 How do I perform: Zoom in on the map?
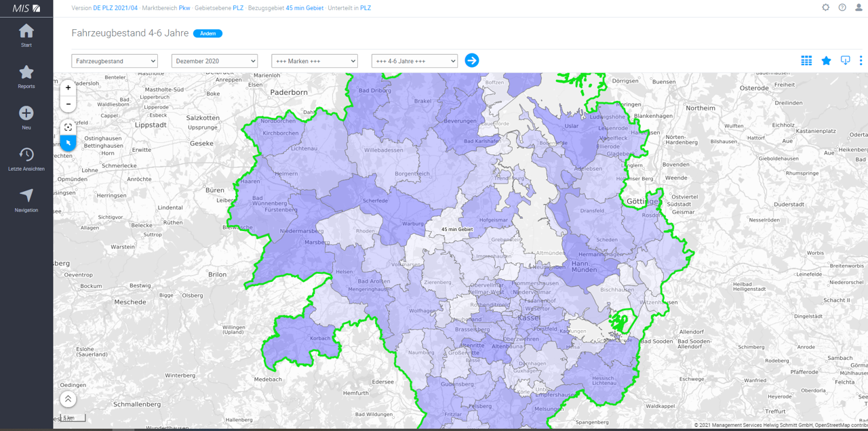[x=68, y=87]
